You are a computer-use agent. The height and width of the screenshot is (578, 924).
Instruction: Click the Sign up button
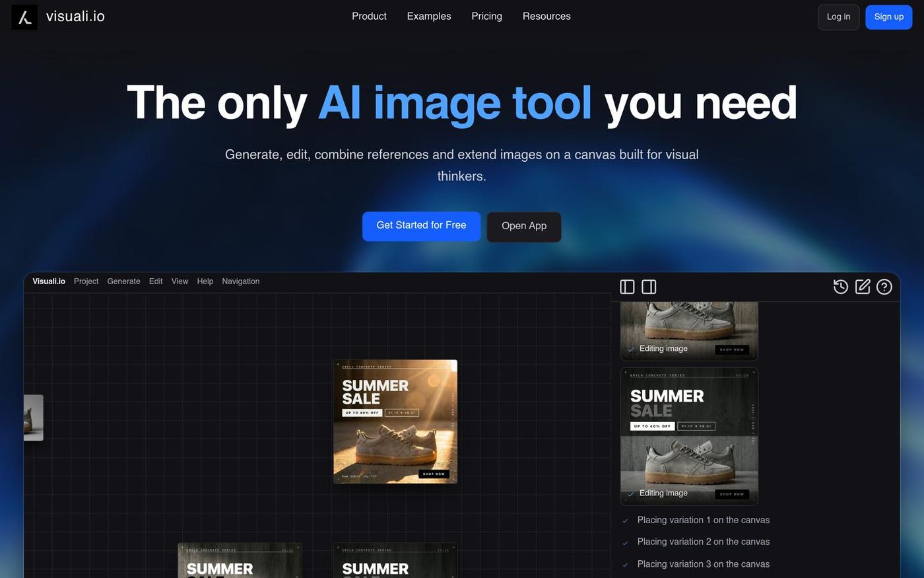[x=888, y=17]
